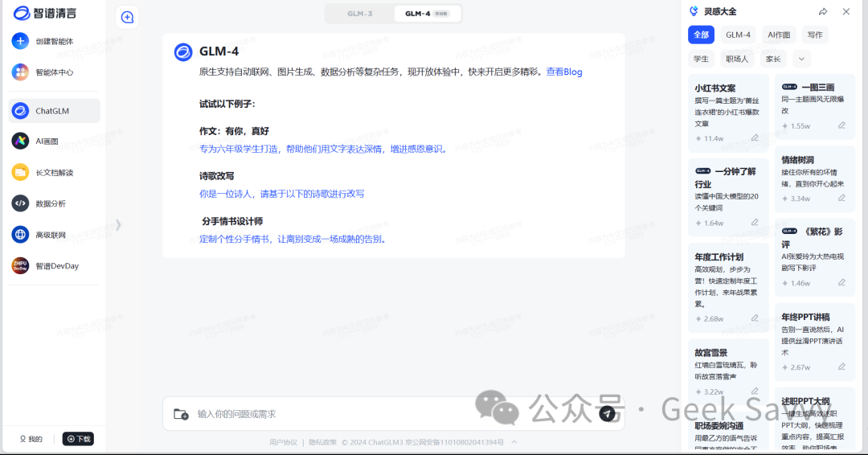
Task: Click edit pencil on 一图三画 card
Action: tap(841, 125)
